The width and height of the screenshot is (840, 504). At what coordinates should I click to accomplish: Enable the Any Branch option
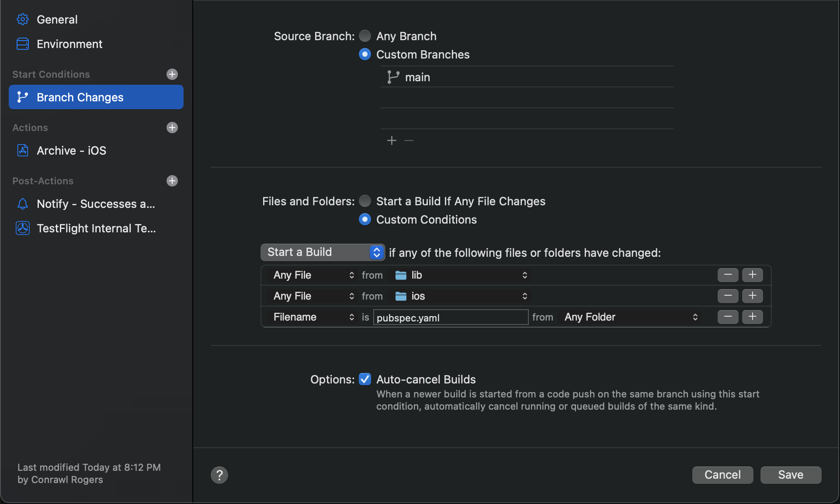pos(365,36)
